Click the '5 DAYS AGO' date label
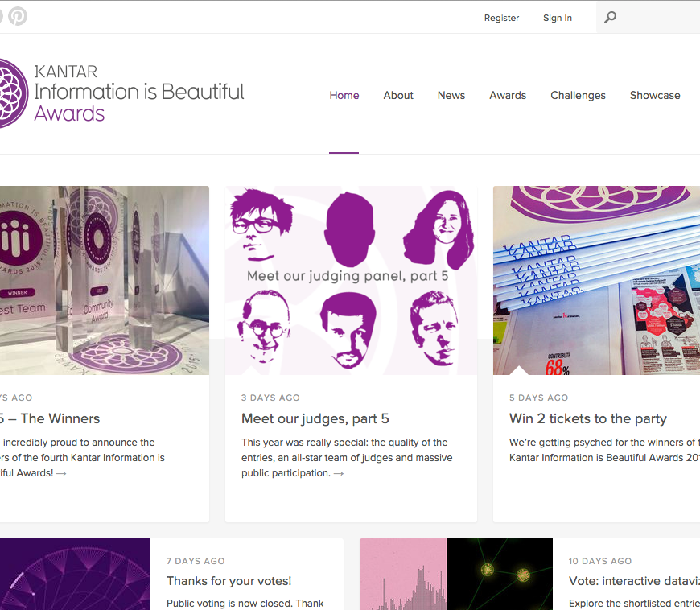Viewport: 700px width, 610px height. (x=538, y=398)
